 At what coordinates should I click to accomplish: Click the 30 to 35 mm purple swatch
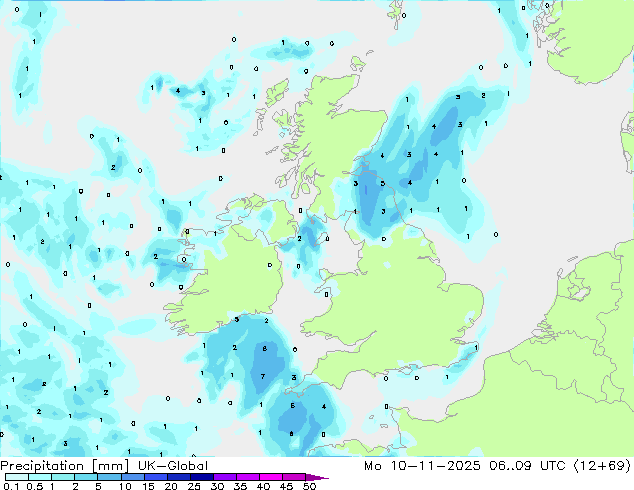[x=224, y=477]
